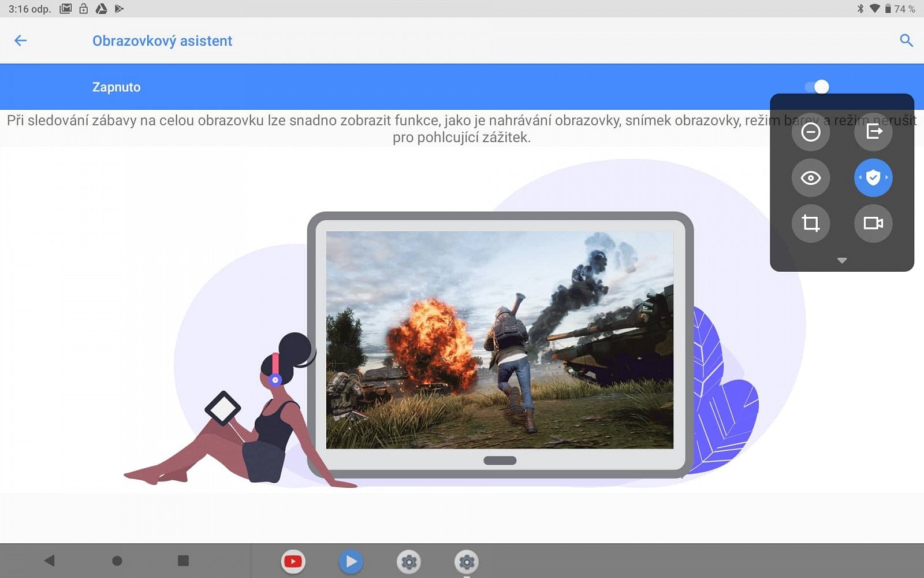The image size is (924, 578).
Task: Tap the Android back navigation button
Action: point(50,560)
